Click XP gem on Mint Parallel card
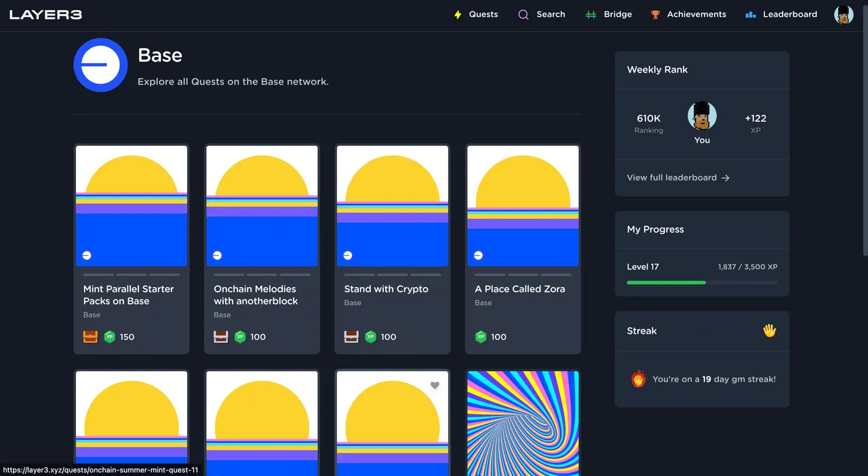This screenshot has height=476, width=868. pos(110,337)
